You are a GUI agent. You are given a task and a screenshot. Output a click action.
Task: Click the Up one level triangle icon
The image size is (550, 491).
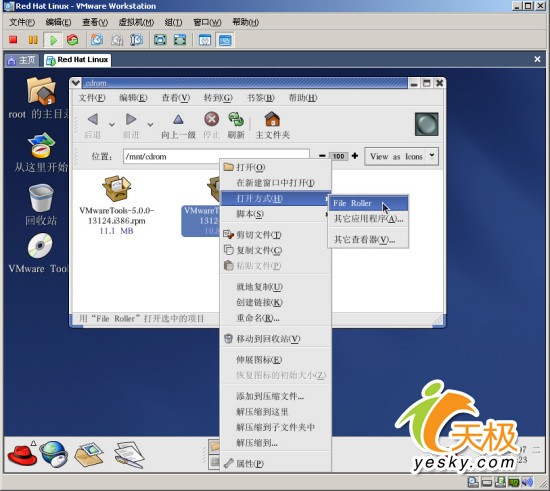[178, 119]
